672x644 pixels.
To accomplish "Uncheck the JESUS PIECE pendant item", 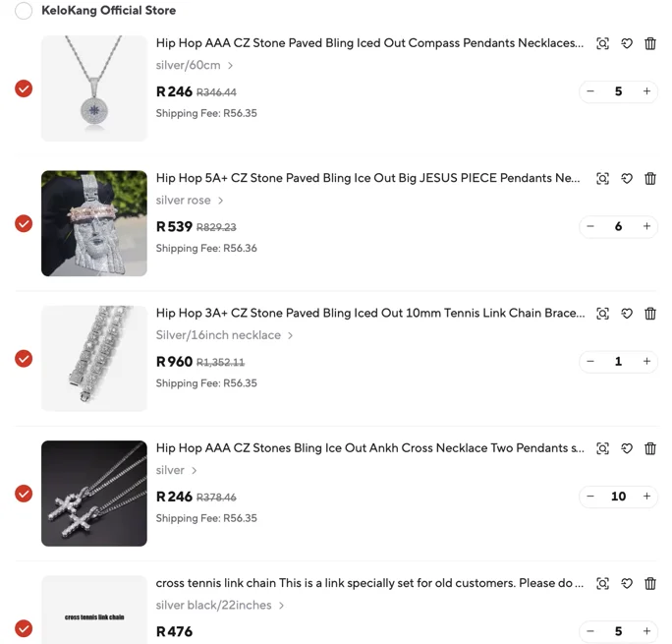I will (24, 224).
